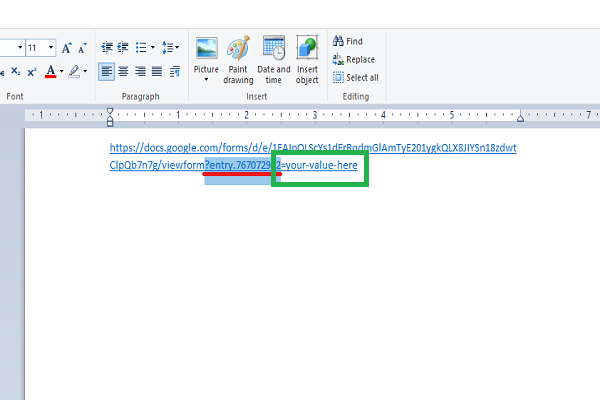Apply the red text color
Screen dimensions: 600x400
[x=51, y=71]
